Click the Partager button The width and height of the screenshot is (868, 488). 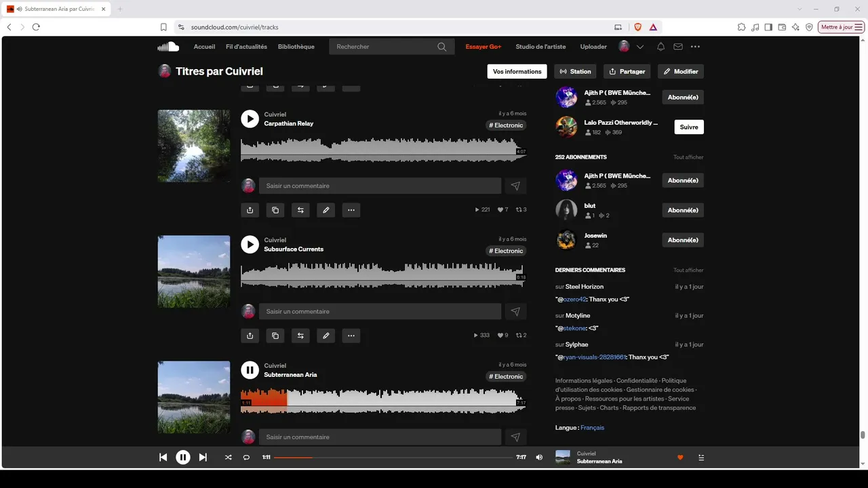tap(627, 71)
